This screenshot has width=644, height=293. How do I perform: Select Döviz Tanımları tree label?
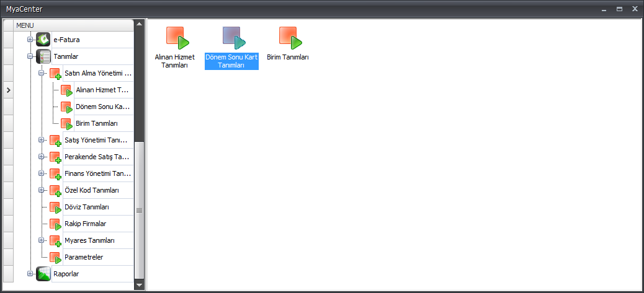(x=87, y=208)
